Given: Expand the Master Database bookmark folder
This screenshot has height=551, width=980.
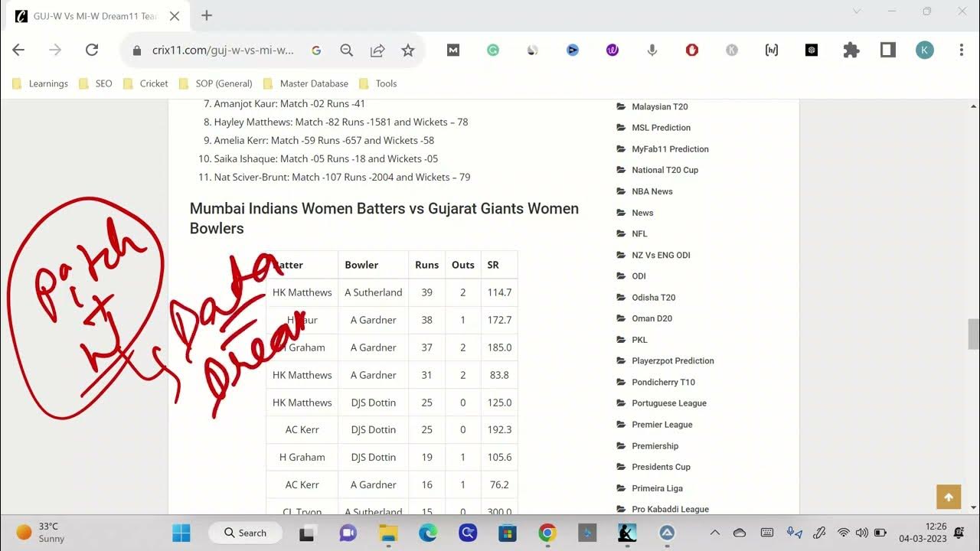Looking at the screenshot, I should tap(305, 83).
